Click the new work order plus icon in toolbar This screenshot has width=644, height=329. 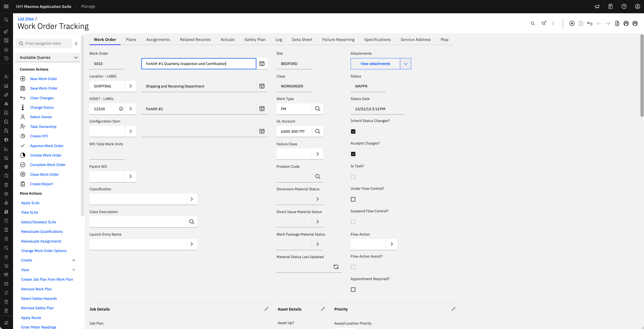[572, 24]
